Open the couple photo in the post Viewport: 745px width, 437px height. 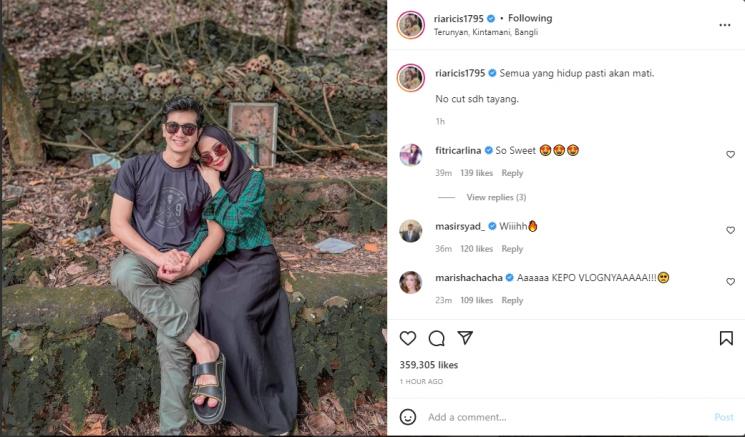(x=193, y=218)
